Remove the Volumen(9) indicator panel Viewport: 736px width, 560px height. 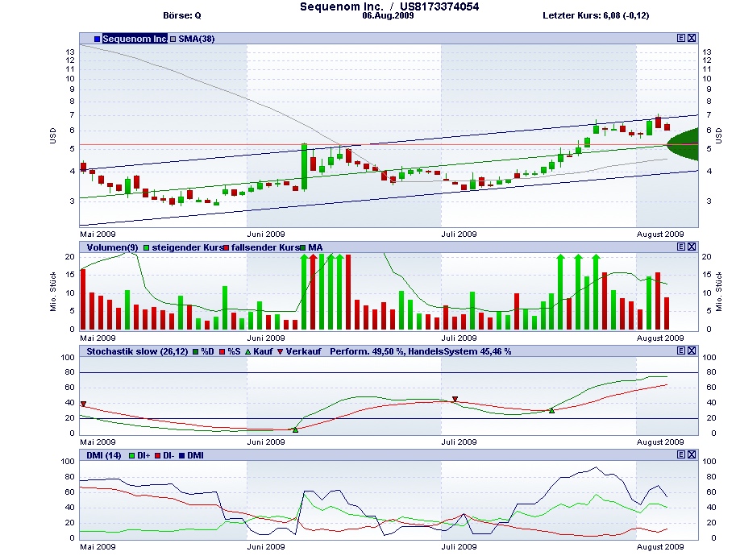[692, 247]
